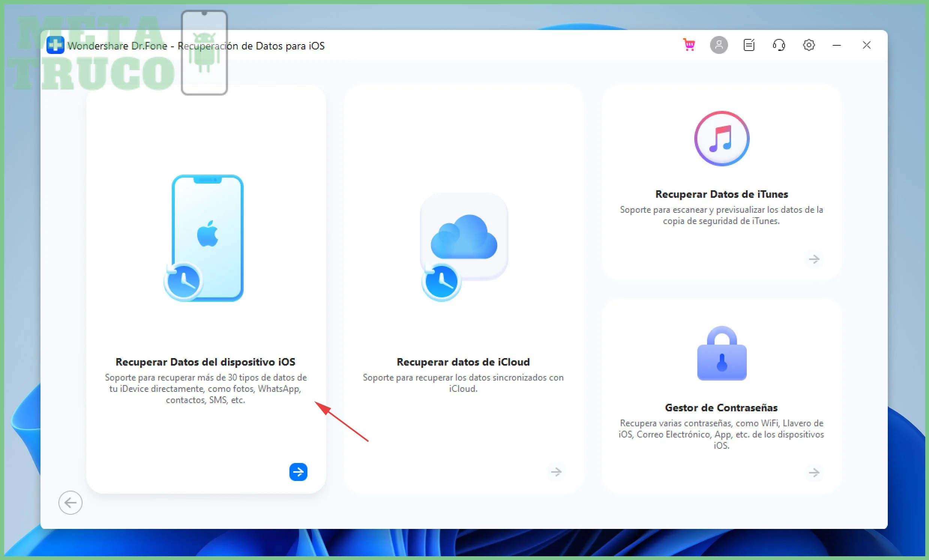Click the Dr.Fone app logo
Screen dimensions: 929x560
pyautogui.click(x=55, y=45)
